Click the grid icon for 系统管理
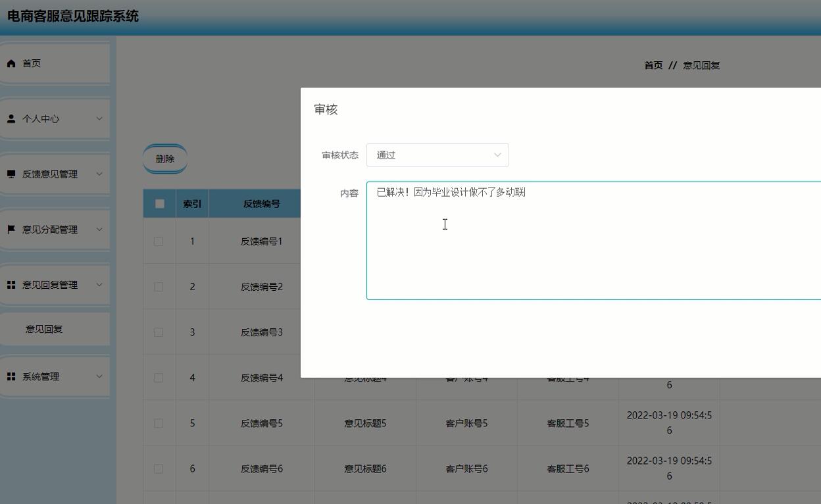Image resolution: width=821 pixels, height=504 pixels. pos(11,376)
